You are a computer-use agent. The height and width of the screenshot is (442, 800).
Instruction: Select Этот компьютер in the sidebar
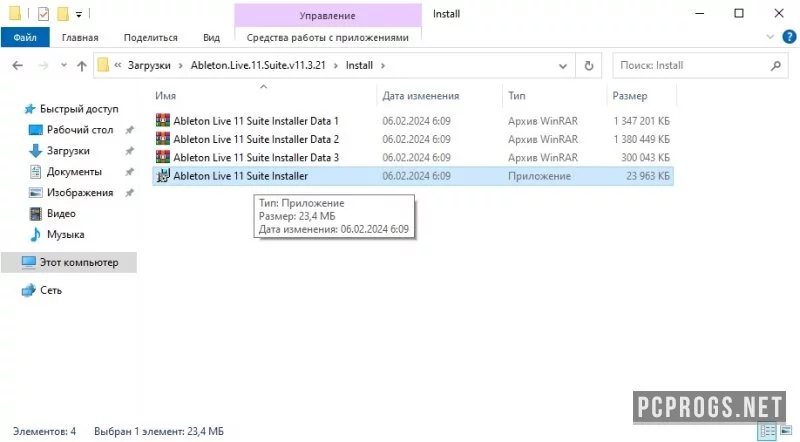click(x=69, y=262)
